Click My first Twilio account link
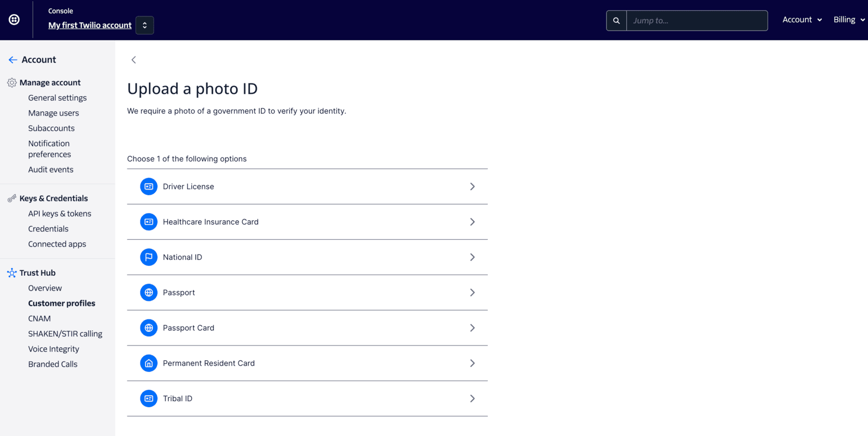 tap(90, 25)
